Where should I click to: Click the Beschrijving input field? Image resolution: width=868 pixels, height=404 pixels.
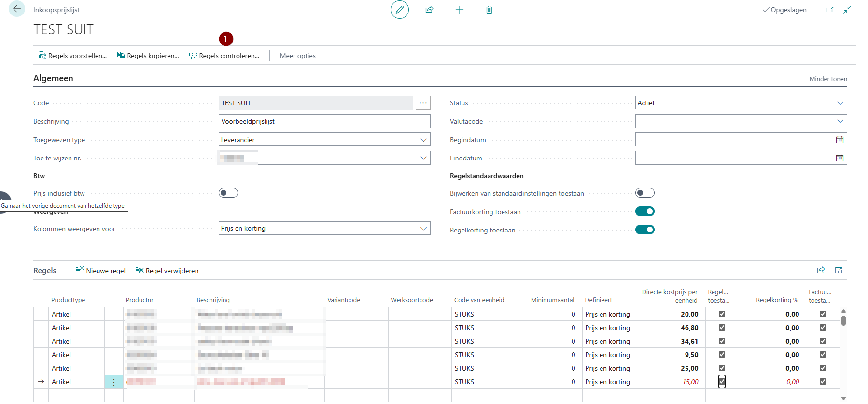coord(324,121)
